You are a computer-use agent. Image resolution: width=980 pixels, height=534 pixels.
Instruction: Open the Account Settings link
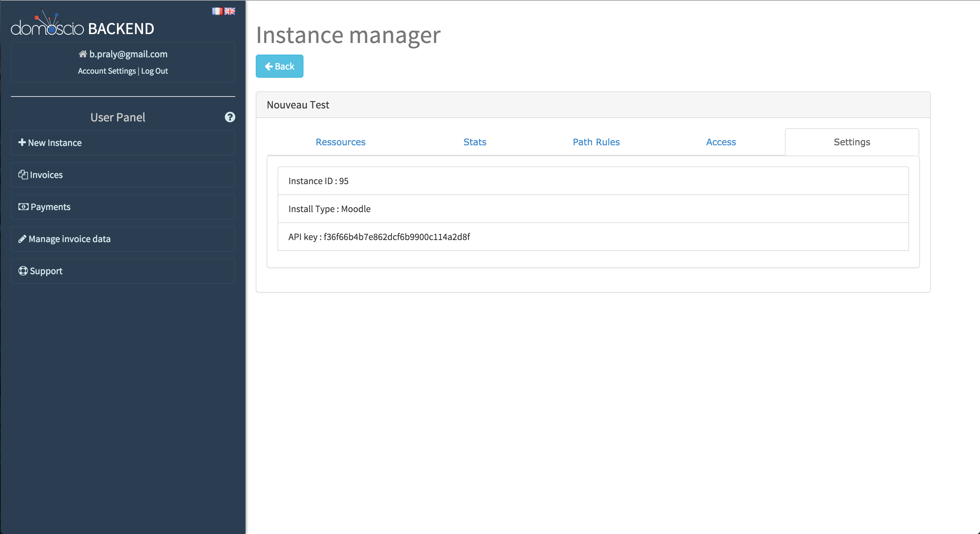coord(106,71)
